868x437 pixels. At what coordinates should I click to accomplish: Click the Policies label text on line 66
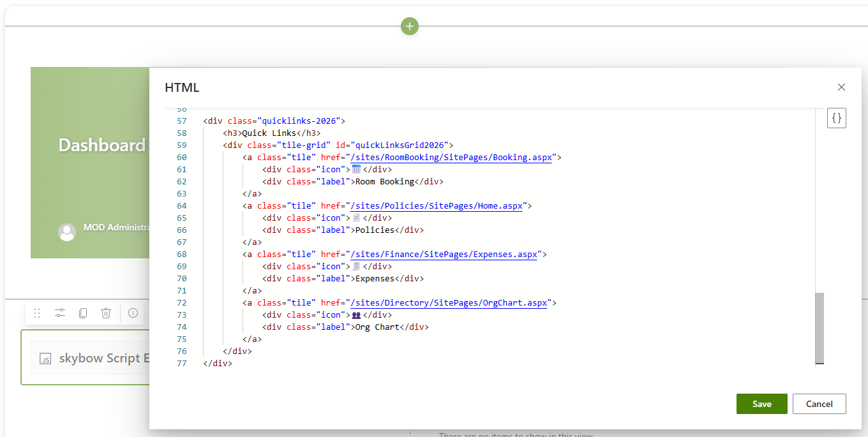coord(375,230)
